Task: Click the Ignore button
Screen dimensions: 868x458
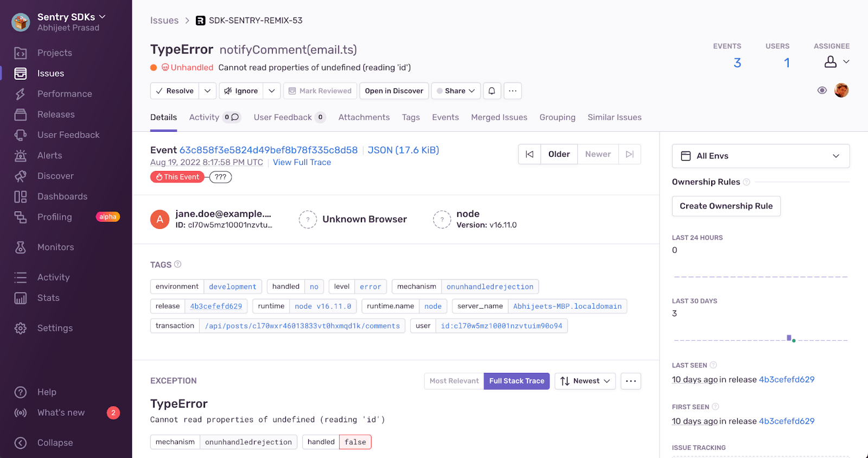Action: [241, 91]
